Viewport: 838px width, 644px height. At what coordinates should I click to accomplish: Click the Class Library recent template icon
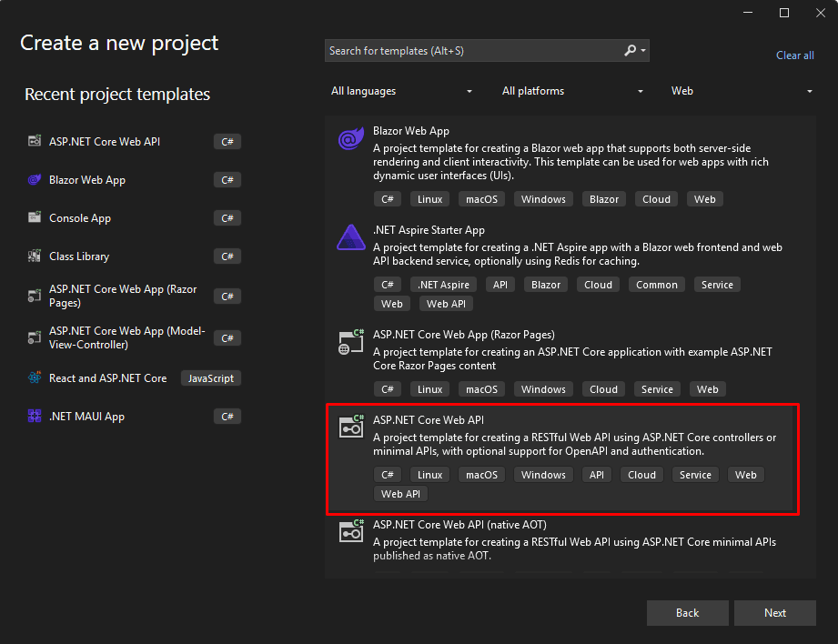tap(35, 256)
